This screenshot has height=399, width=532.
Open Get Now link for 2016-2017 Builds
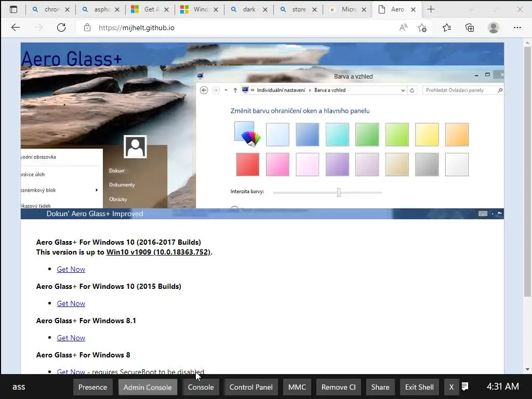click(x=71, y=270)
